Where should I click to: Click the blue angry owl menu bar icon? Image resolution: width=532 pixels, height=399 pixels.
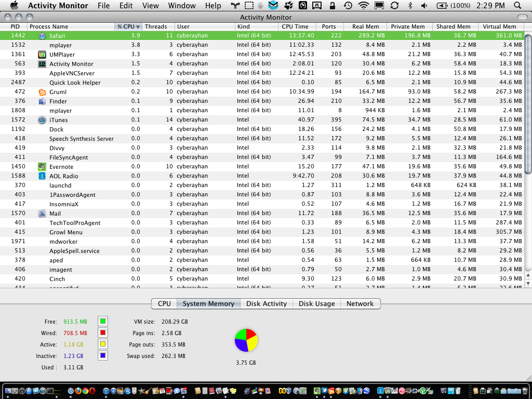pos(273,5)
